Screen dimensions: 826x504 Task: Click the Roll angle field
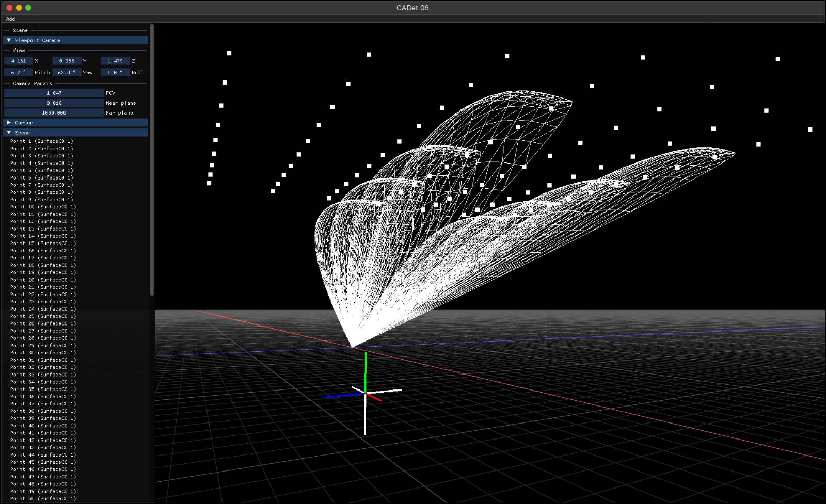pyautogui.click(x=115, y=73)
